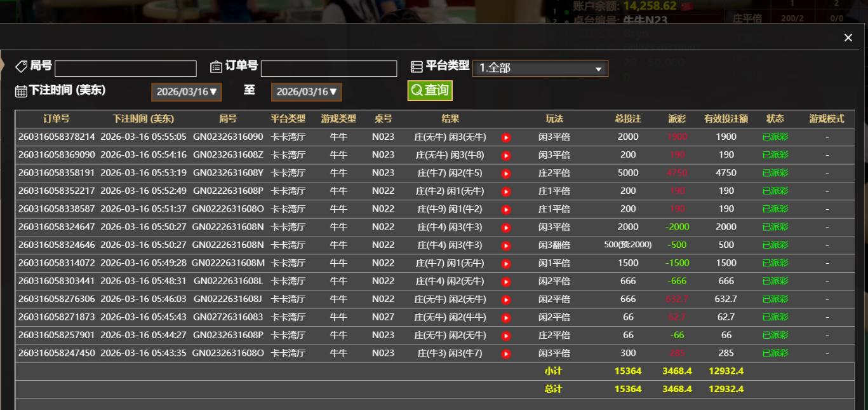Play replay for order 260316058378214
This screenshot has height=410, width=868.
506,137
